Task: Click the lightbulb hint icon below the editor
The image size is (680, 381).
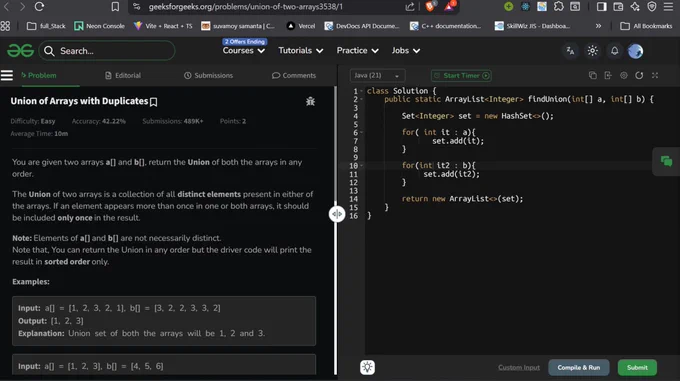Action: pos(367,367)
